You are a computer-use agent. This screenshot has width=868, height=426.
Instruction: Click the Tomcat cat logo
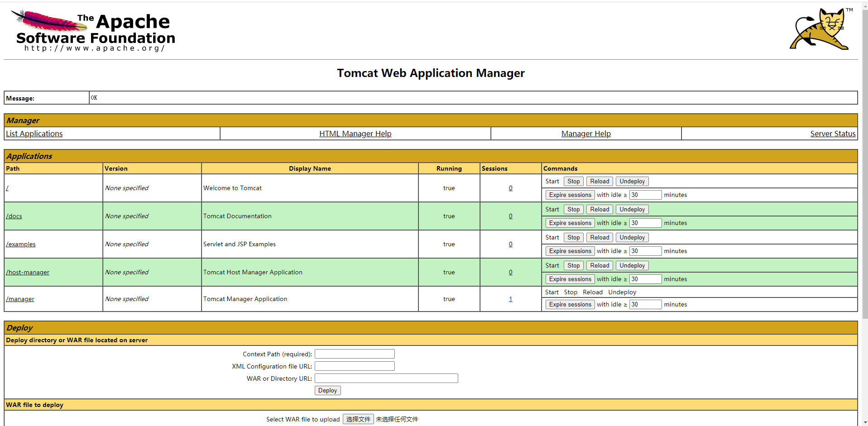[x=820, y=29]
